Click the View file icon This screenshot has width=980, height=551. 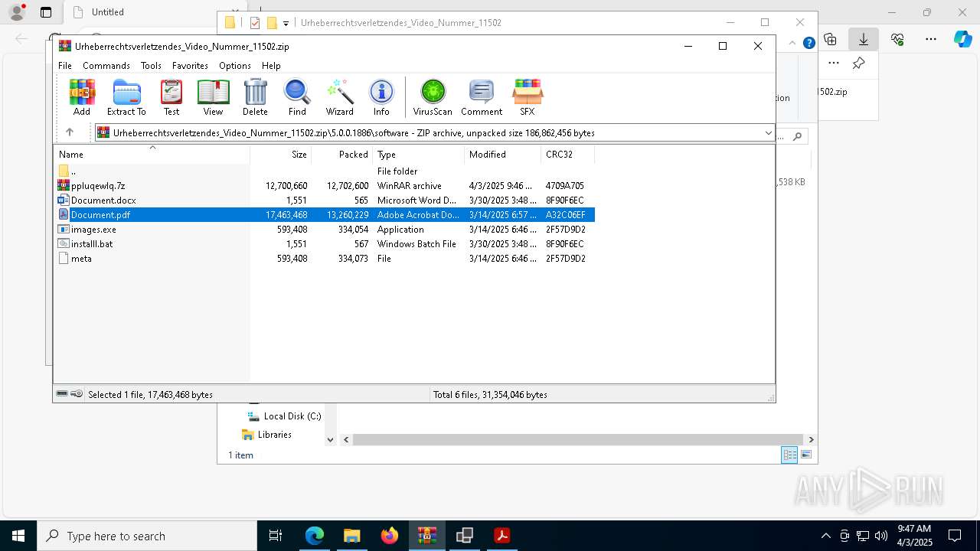213,97
